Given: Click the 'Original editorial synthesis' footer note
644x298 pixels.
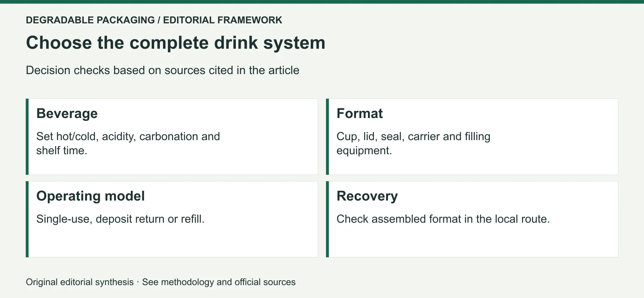Looking at the screenshot, I should tap(161, 282).
